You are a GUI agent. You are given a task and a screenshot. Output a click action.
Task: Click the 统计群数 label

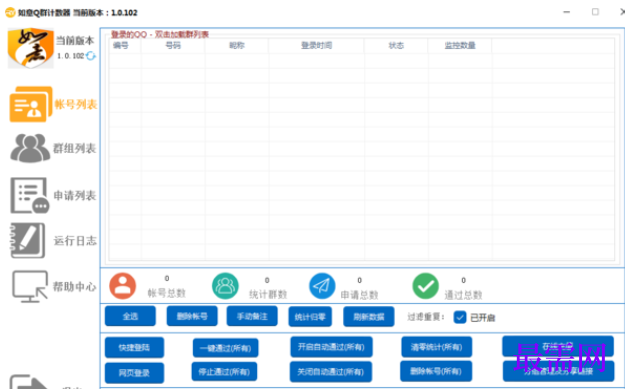click(268, 295)
